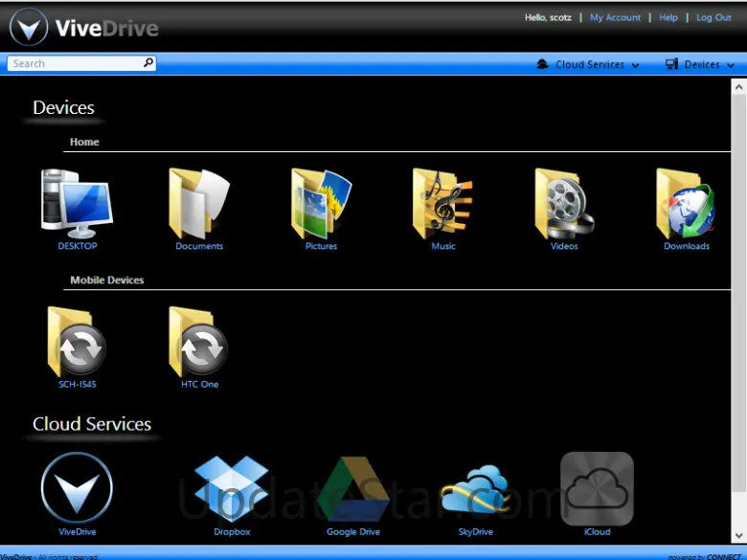
Task: Open the DESKTOP computer icon
Action: [x=77, y=203]
